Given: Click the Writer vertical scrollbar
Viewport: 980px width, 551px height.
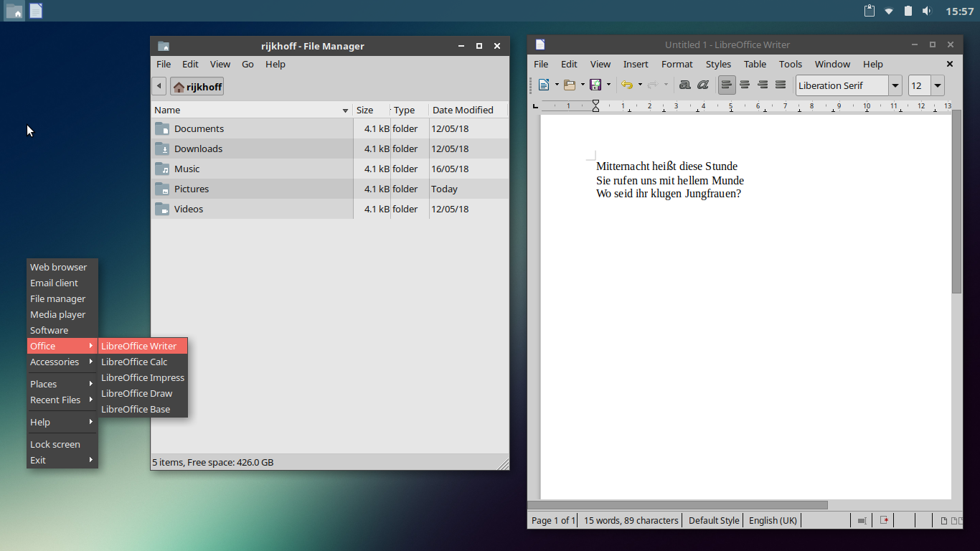Looking at the screenshot, I should pyautogui.click(x=956, y=201).
